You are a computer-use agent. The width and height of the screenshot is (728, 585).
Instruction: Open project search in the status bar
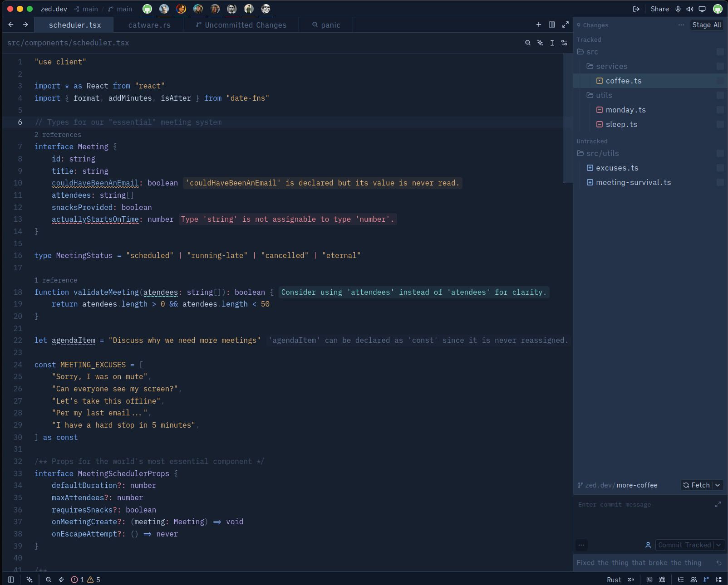[x=49, y=580]
